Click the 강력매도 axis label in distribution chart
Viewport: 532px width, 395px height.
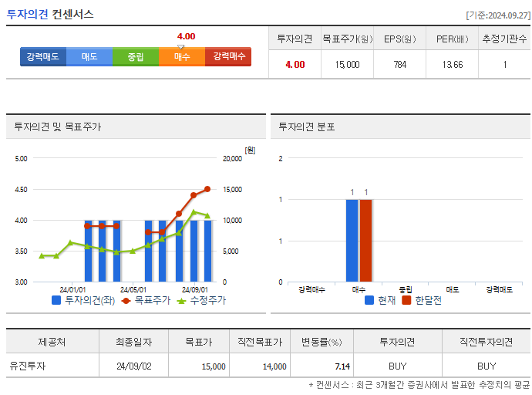pyautogui.click(x=499, y=290)
